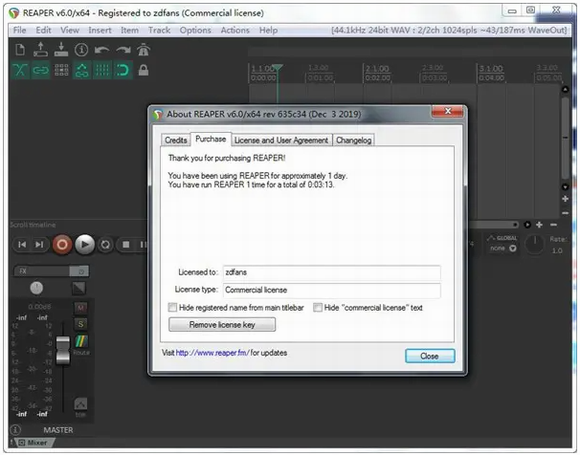This screenshot has height=455, width=580.
Task: Toggle the Auto-crossfade icon
Action: point(20,70)
